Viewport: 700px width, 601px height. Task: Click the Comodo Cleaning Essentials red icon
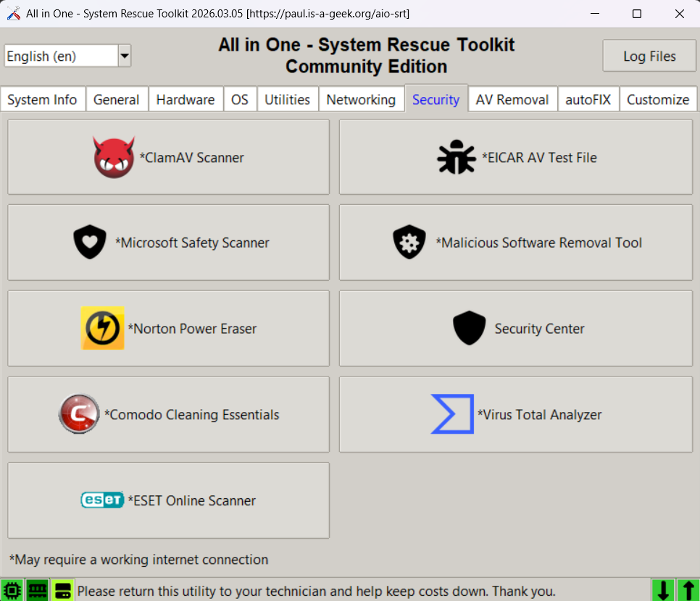tap(78, 414)
